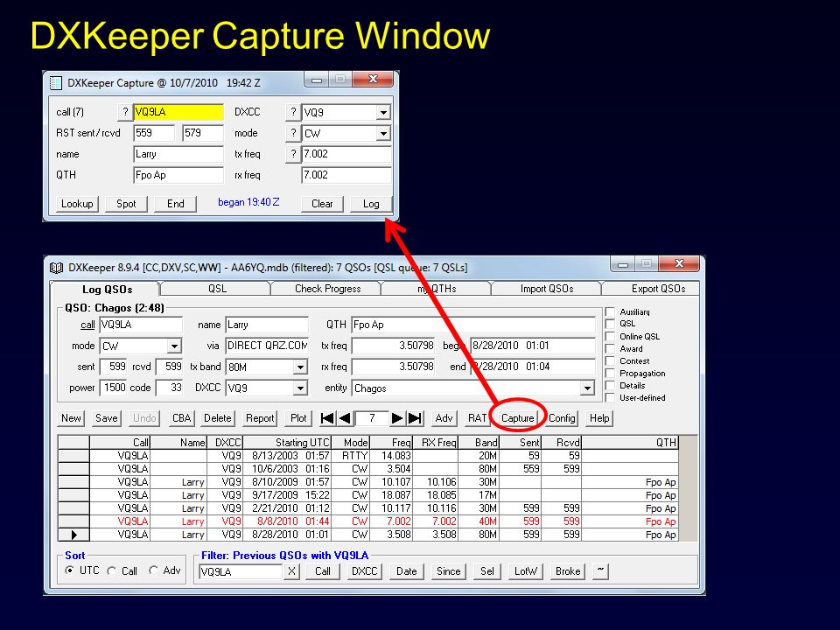Screen dimensions: 840x630
Task: Enable the Details checkbox
Action: point(610,386)
